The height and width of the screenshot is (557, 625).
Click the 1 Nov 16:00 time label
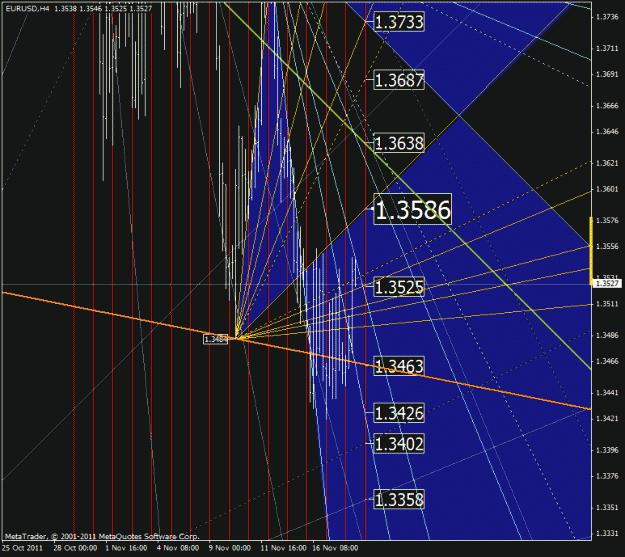tap(126, 548)
